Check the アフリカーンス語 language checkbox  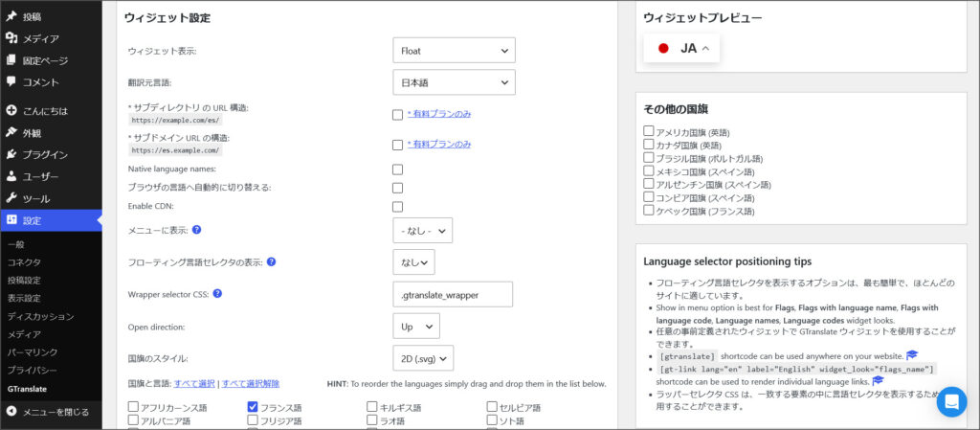133,407
